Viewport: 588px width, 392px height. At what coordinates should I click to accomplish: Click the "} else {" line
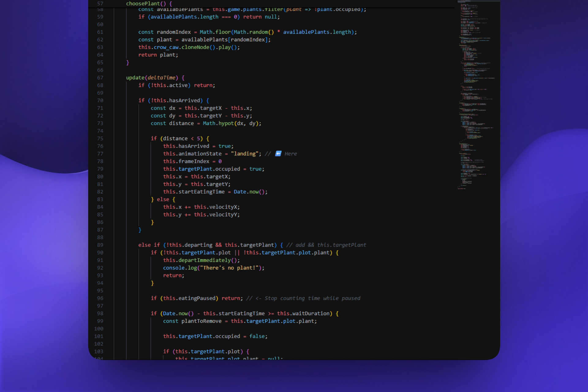click(163, 199)
